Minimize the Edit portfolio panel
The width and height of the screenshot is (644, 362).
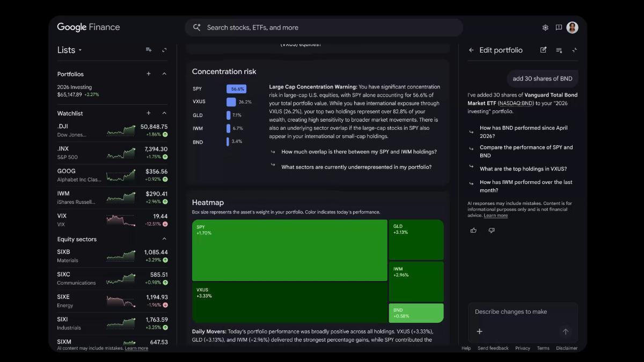click(x=574, y=50)
